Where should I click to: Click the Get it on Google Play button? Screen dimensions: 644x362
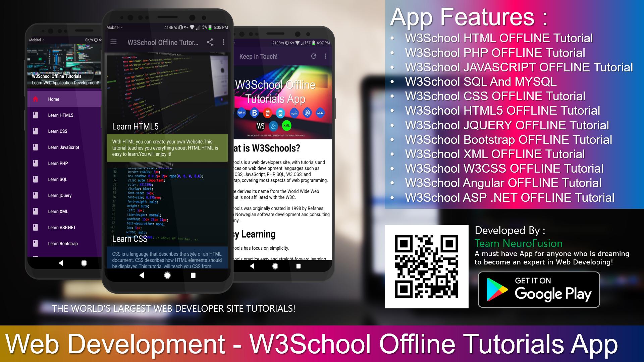539,289
